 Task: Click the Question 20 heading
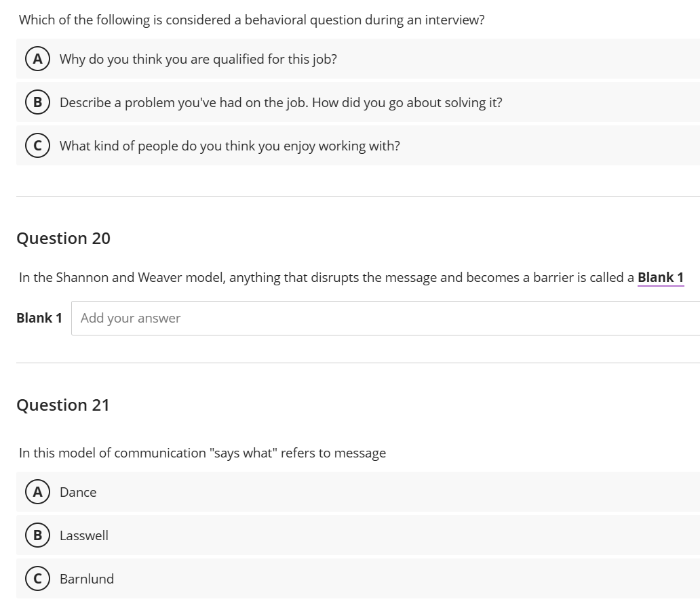64,238
